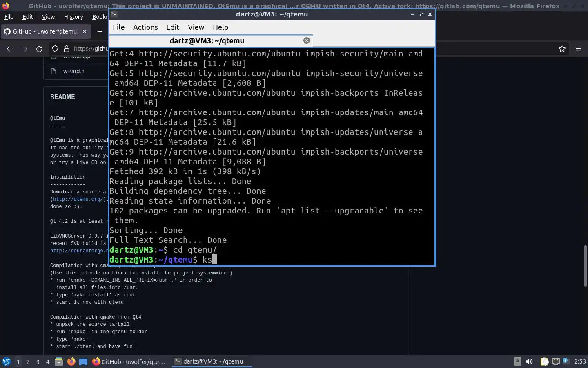This screenshot has width=588, height=368.
Task: Click the taskbar clock showing 2:53
Action: [x=580, y=361]
